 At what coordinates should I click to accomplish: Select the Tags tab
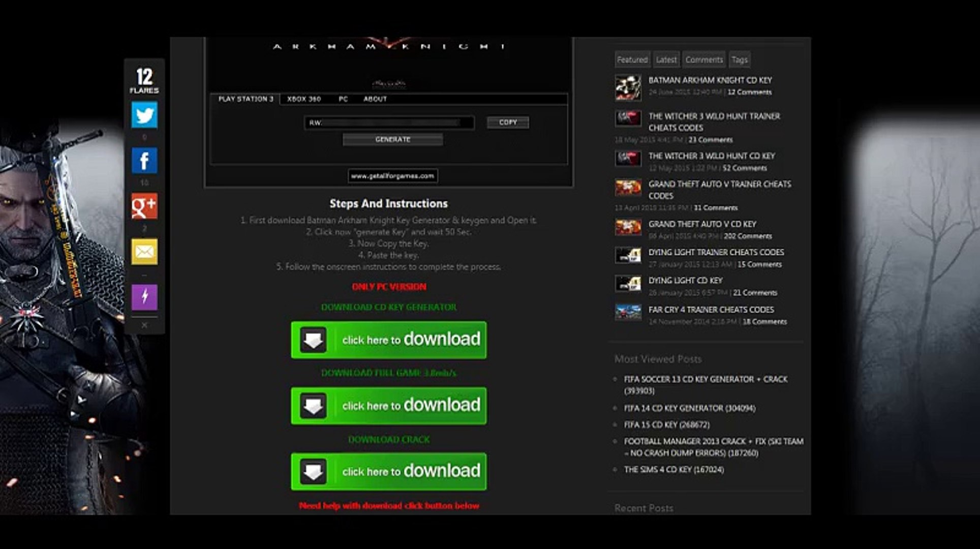pyautogui.click(x=739, y=59)
